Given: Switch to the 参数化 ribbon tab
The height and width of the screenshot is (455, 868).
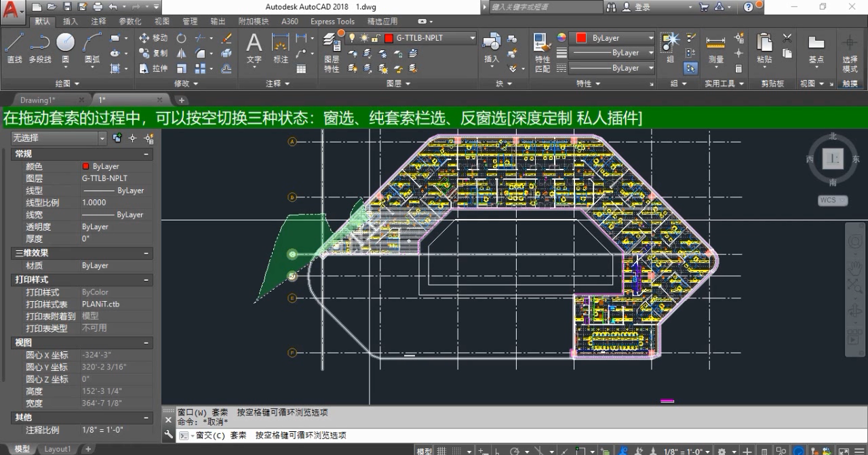Looking at the screenshot, I should click(130, 21).
